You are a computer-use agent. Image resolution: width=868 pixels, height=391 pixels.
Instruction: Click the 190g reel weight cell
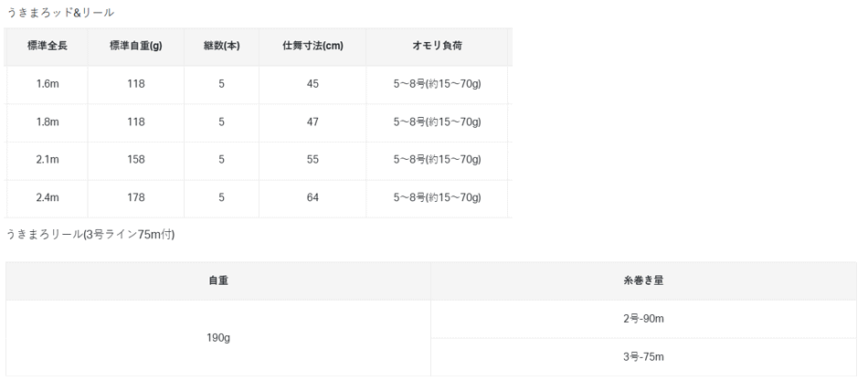pyautogui.click(x=218, y=338)
